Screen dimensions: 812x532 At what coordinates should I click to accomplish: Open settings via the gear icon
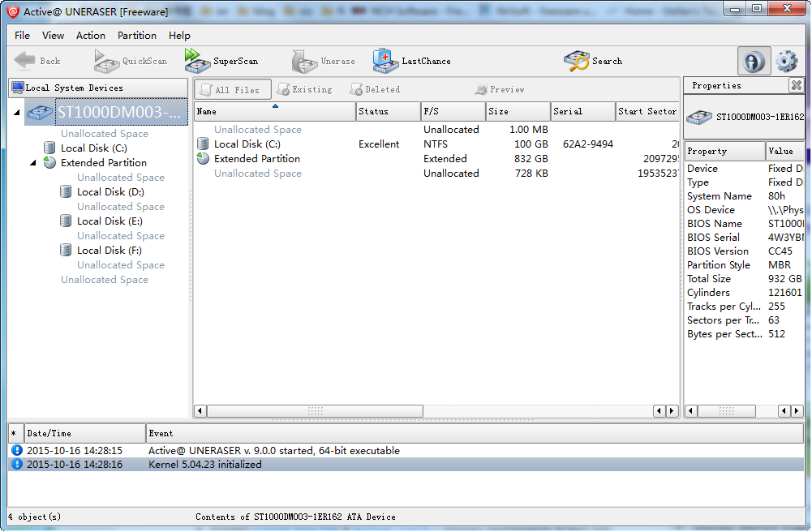coord(786,62)
